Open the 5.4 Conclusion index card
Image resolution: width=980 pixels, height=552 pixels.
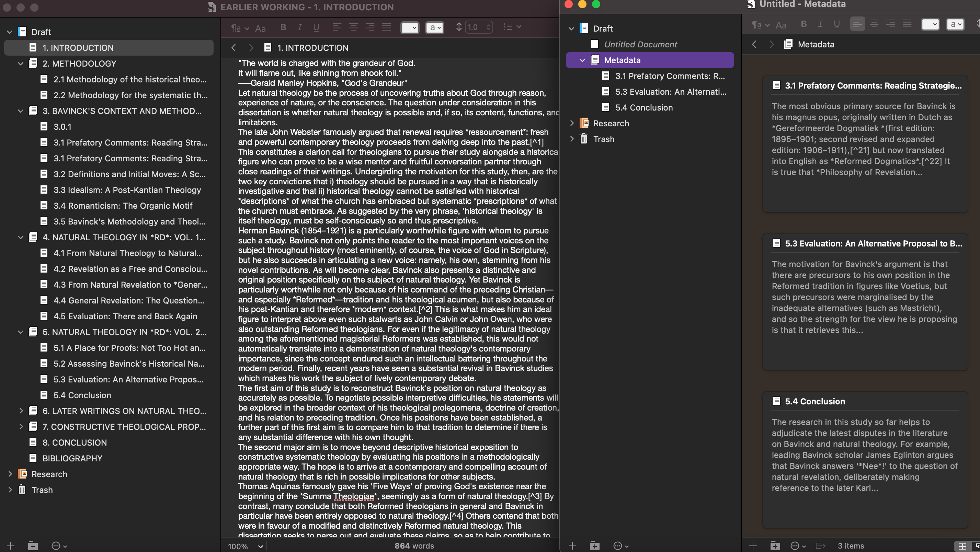coord(865,460)
